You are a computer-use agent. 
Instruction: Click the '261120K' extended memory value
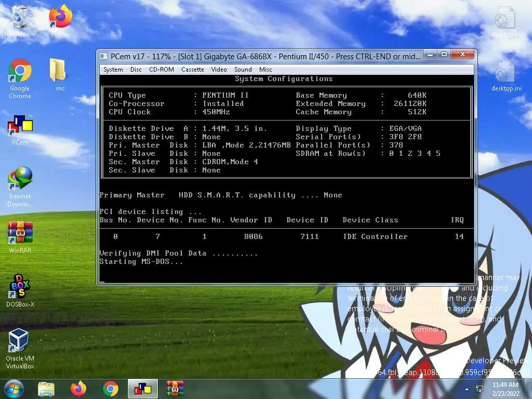pos(410,103)
